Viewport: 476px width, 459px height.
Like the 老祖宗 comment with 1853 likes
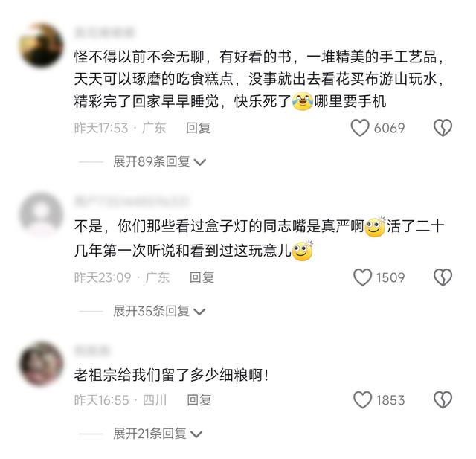[362, 399]
